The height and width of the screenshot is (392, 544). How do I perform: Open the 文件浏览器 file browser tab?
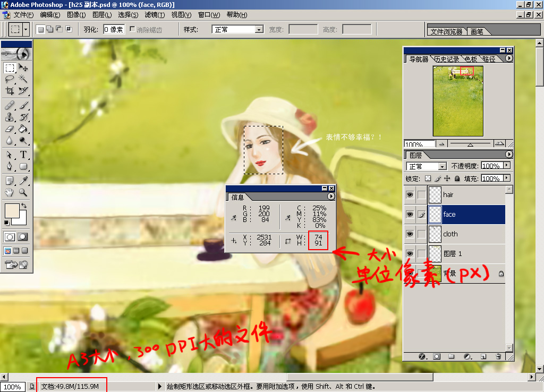446,31
